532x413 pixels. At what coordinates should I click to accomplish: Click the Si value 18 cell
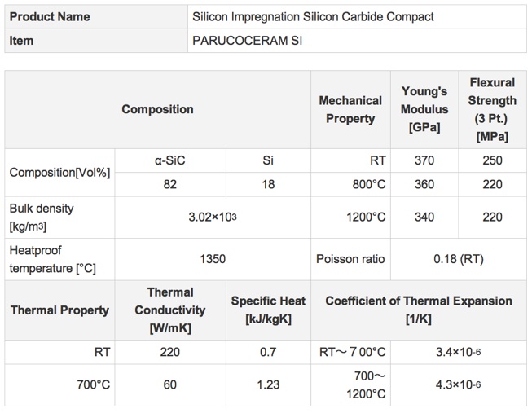click(268, 184)
